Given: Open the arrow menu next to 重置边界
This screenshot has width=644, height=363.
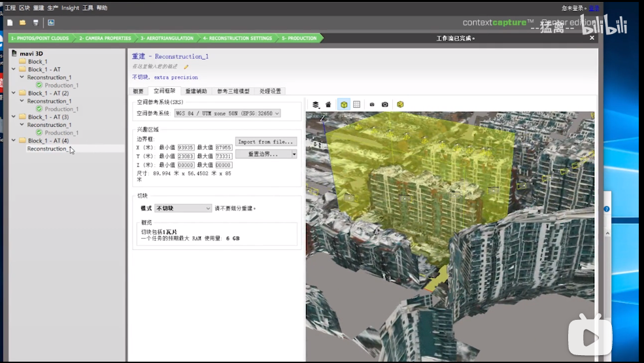Looking at the screenshot, I should (294, 154).
